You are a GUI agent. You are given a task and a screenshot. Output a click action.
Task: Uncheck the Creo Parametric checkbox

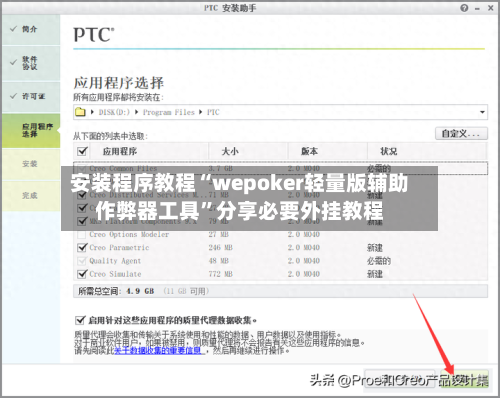(82, 247)
